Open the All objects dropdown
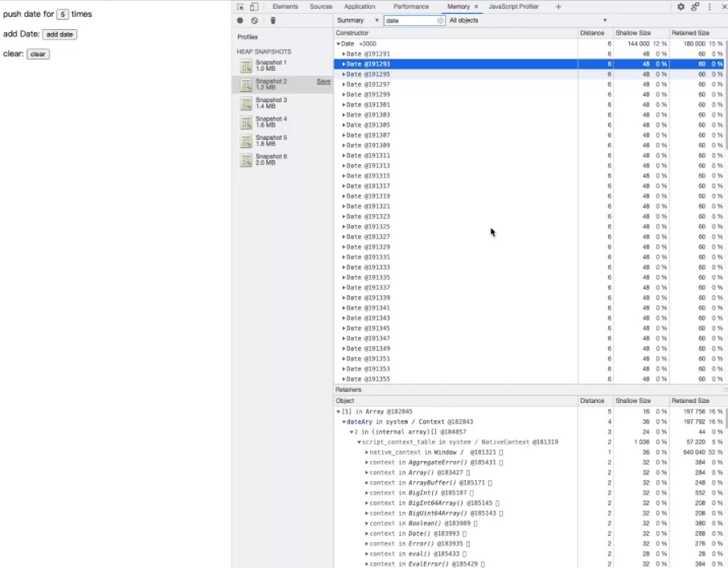 coord(528,20)
